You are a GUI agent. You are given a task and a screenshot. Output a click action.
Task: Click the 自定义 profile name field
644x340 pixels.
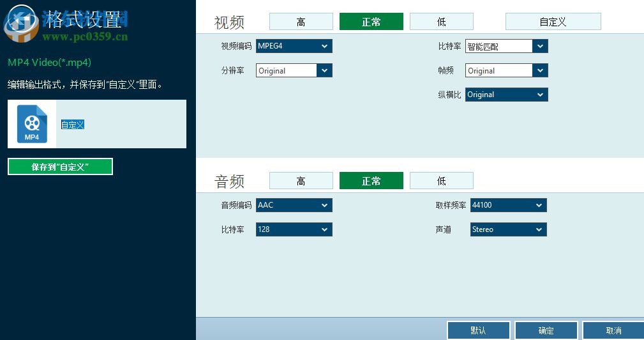pos(73,125)
